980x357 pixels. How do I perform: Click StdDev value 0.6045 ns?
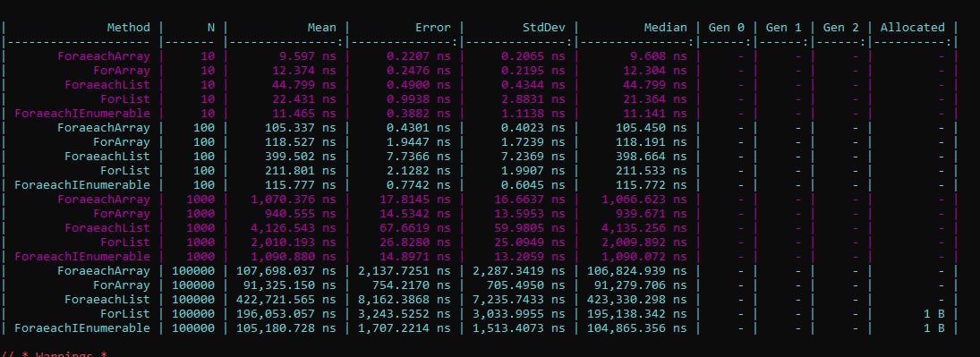pyautogui.click(x=533, y=185)
